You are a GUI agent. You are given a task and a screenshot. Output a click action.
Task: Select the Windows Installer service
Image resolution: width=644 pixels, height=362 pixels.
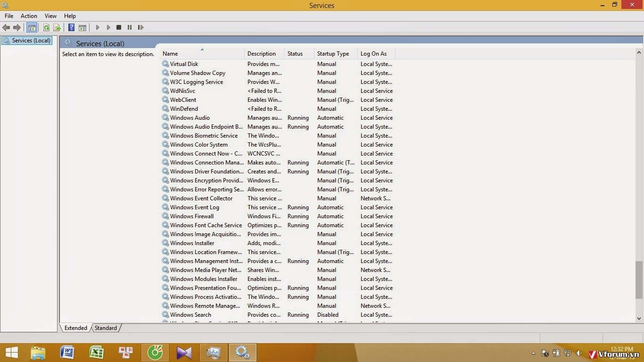pos(192,243)
